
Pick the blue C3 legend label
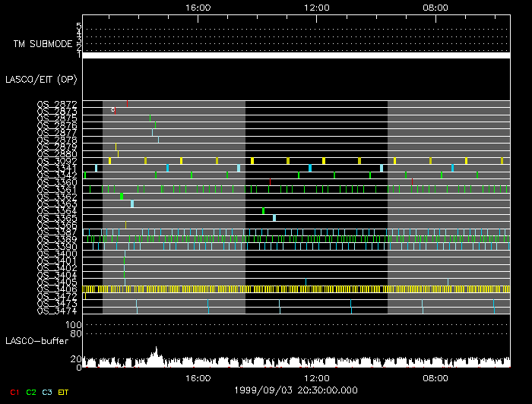pyautogui.click(x=48, y=391)
